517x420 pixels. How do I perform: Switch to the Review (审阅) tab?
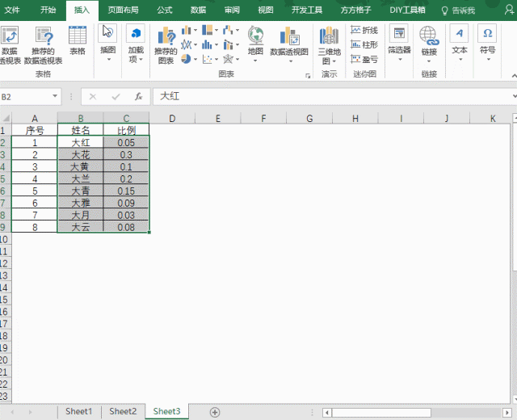[232, 10]
